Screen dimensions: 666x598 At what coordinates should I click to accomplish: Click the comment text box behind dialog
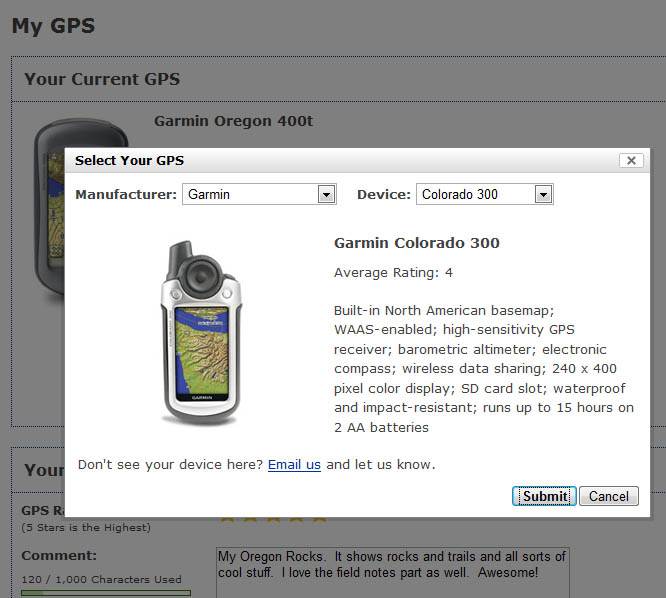tap(392, 573)
